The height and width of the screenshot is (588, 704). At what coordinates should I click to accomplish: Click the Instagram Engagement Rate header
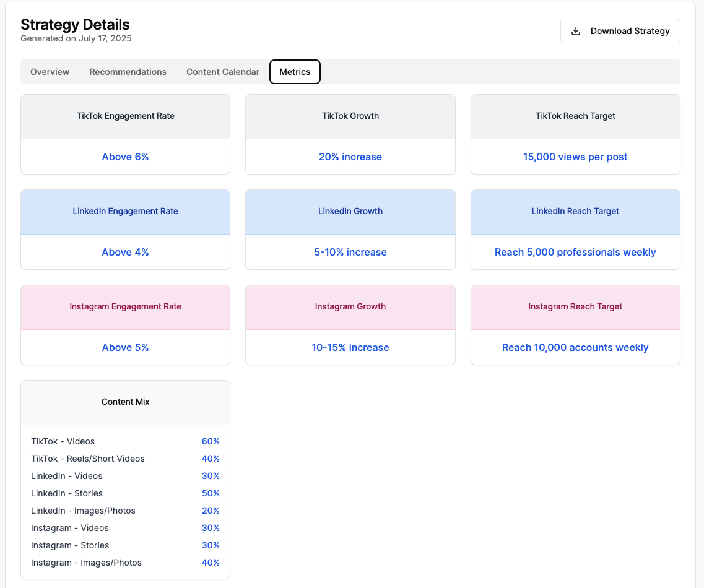[125, 306]
